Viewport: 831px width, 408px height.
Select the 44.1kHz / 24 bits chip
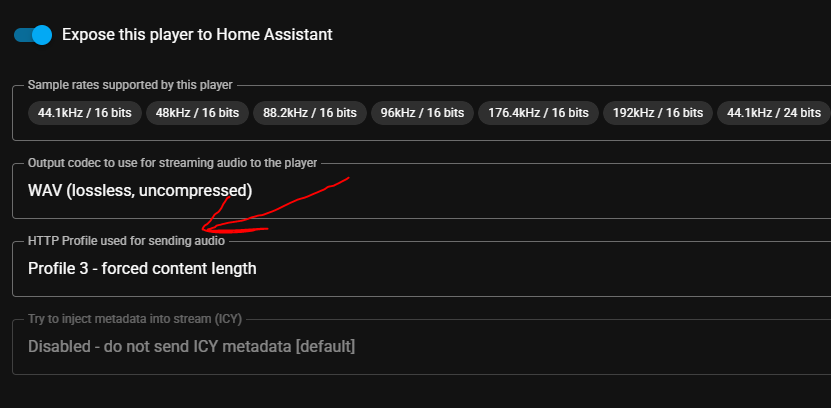coord(774,113)
